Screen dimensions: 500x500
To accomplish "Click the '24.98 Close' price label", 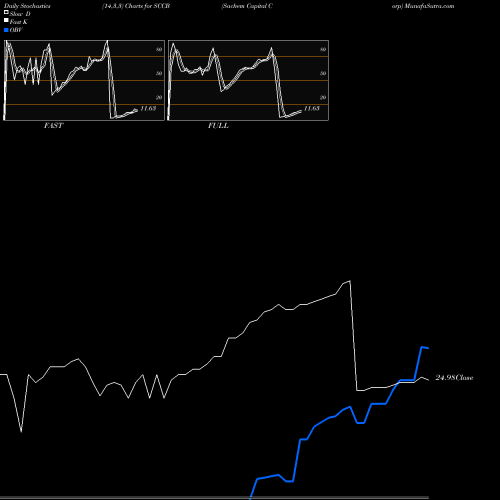I will click(454, 378).
